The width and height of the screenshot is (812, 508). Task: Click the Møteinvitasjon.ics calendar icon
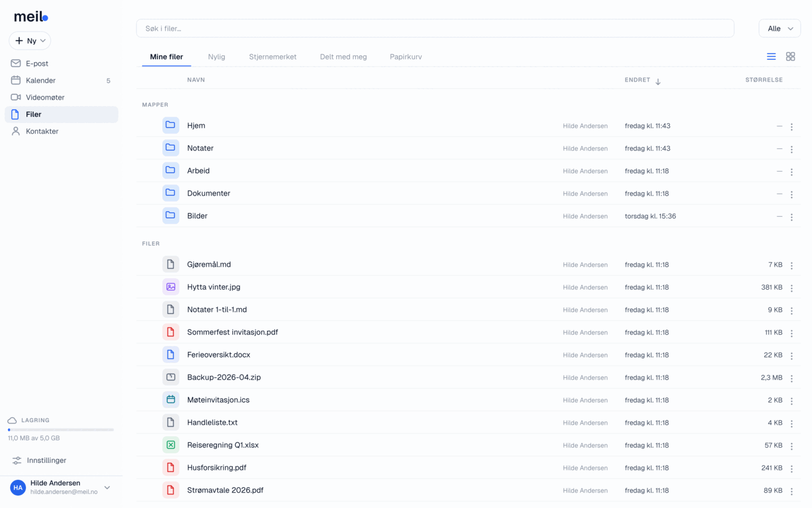coord(171,400)
